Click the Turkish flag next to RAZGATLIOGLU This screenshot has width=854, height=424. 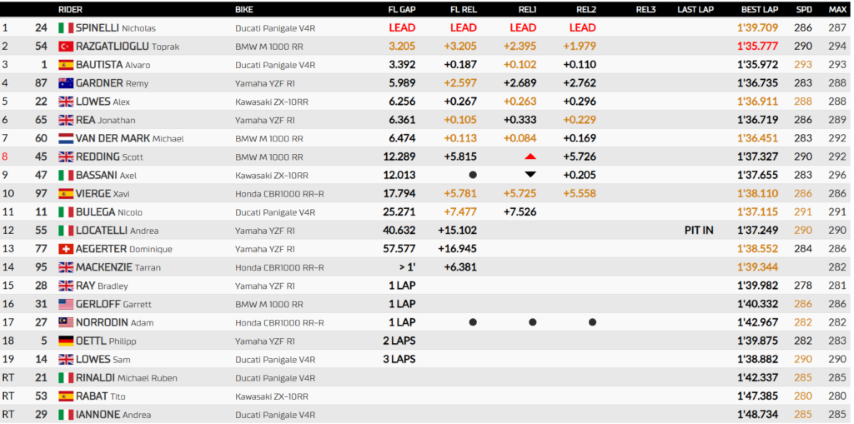66,46
